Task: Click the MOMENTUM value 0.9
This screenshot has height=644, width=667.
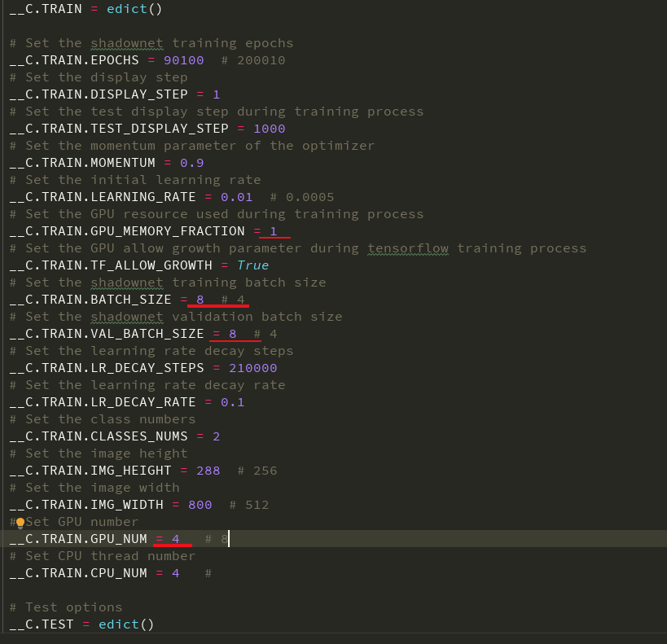Action: [191, 162]
